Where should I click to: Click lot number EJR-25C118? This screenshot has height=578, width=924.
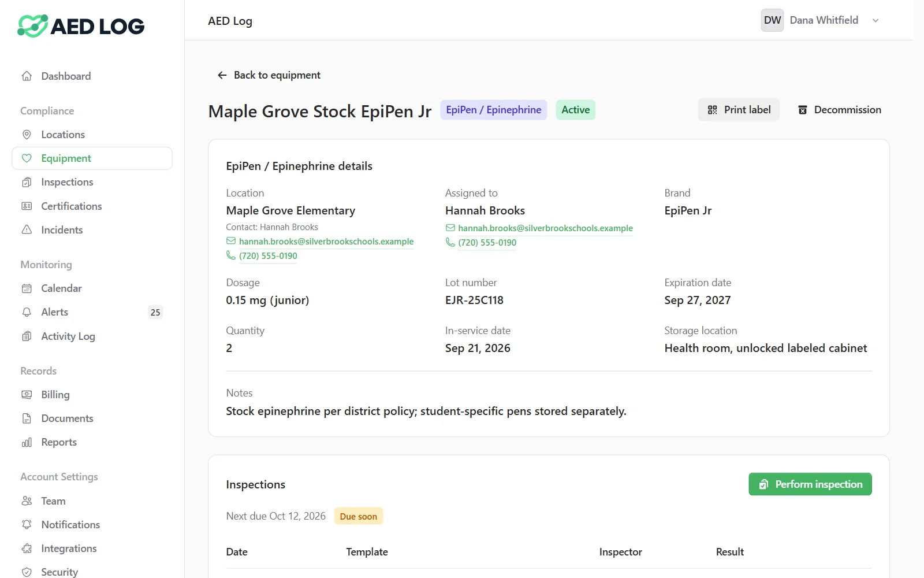click(474, 300)
